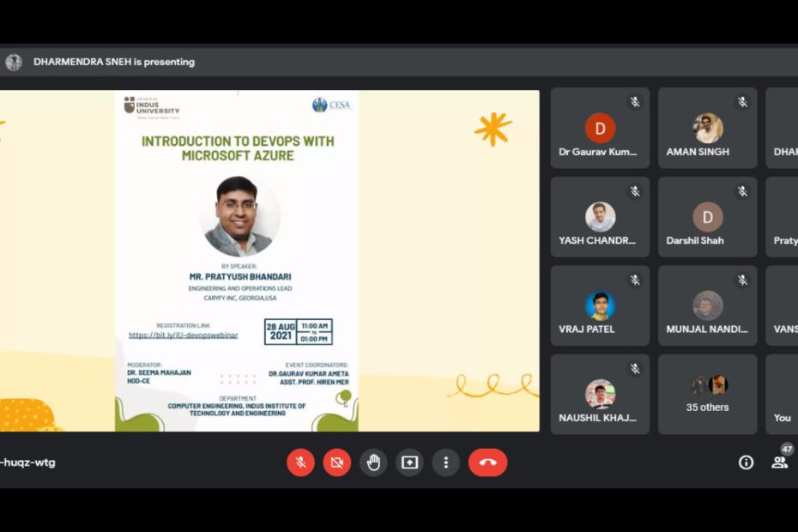Leave the call with red hang-up button

[x=487, y=462]
